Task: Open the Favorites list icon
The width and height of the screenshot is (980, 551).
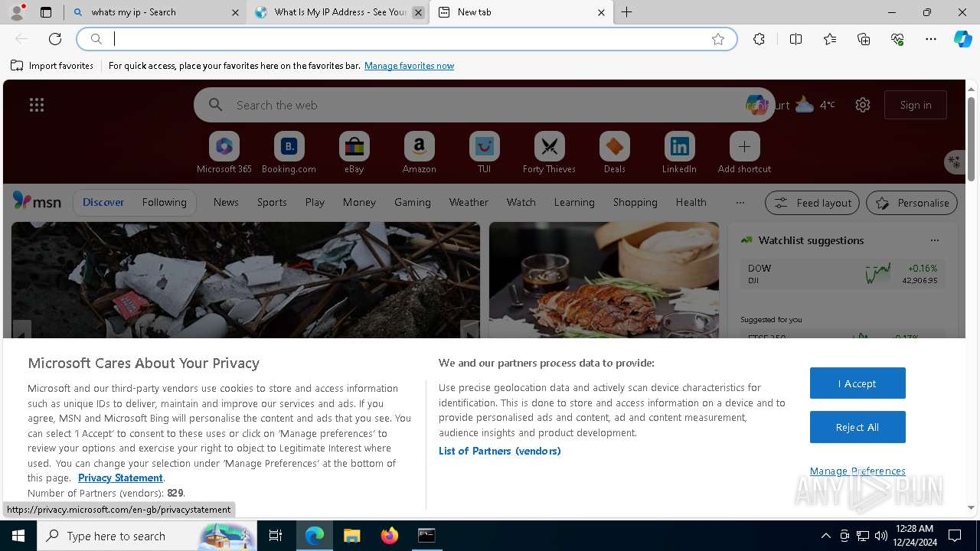Action: 830,39
